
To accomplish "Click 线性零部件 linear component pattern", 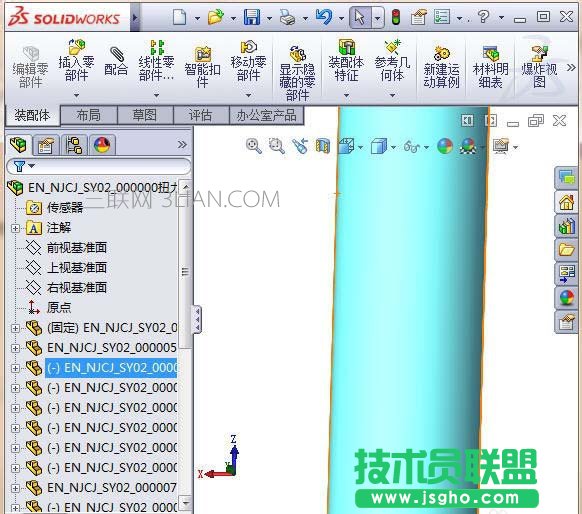I will click(156, 60).
